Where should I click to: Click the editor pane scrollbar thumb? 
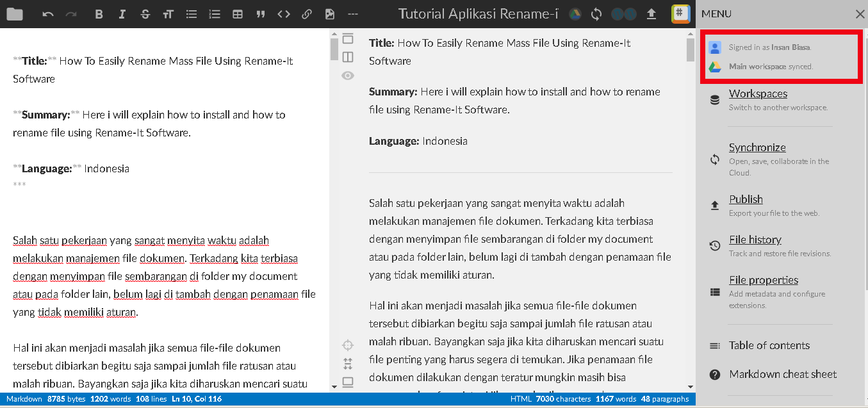pyautogui.click(x=334, y=49)
